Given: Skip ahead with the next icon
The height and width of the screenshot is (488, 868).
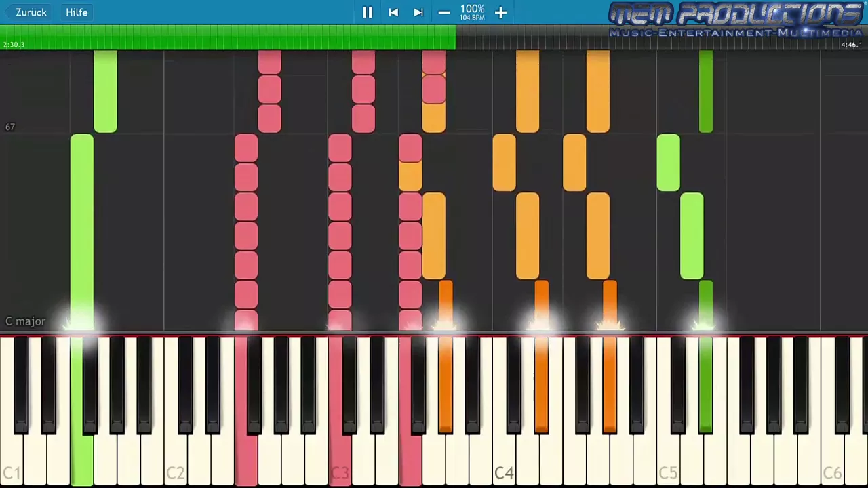Looking at the screenshot, I should pyautogui.click(x=418, y=12).
